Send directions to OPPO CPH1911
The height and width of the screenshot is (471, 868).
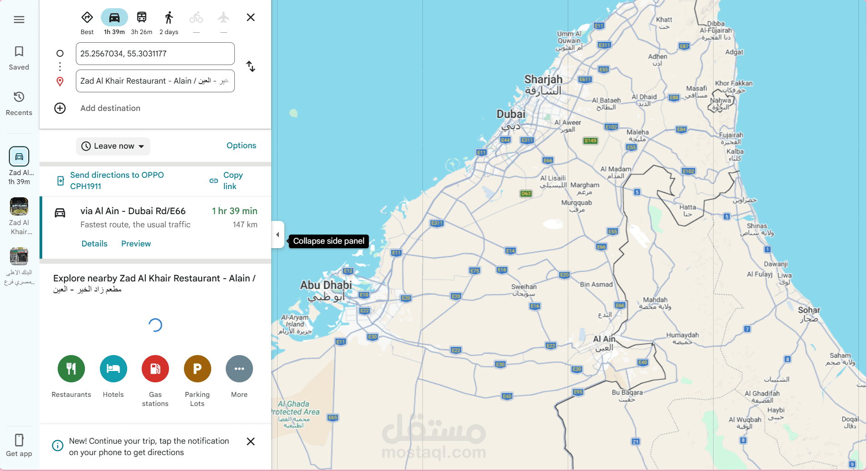[117, 180]
